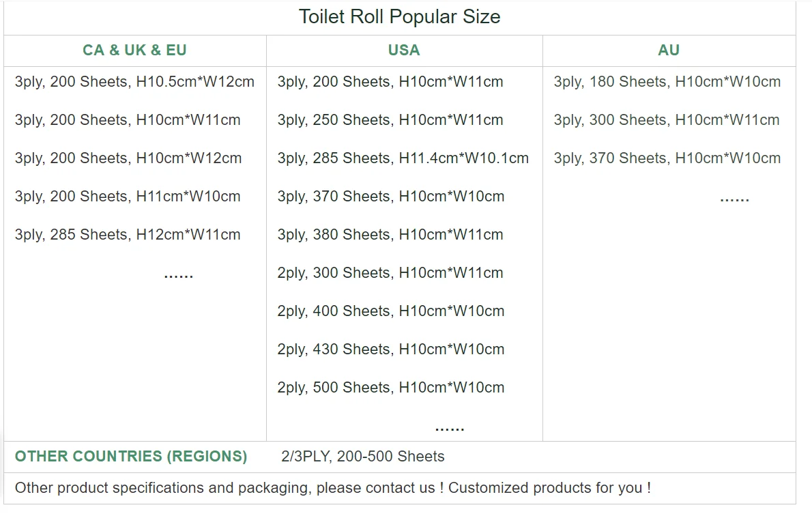Click the ellipsis at bottom of USA column
The image size is (812, 514).
450,428
